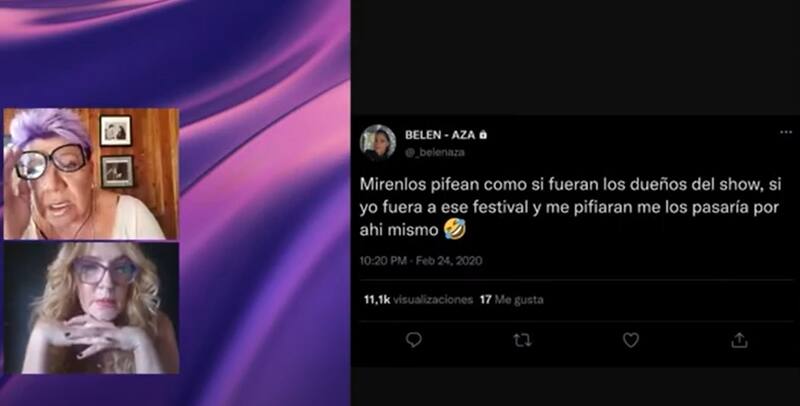
Task: Click the lock icon beside BELEN - AZA
Action: click(x=483, y=135)
